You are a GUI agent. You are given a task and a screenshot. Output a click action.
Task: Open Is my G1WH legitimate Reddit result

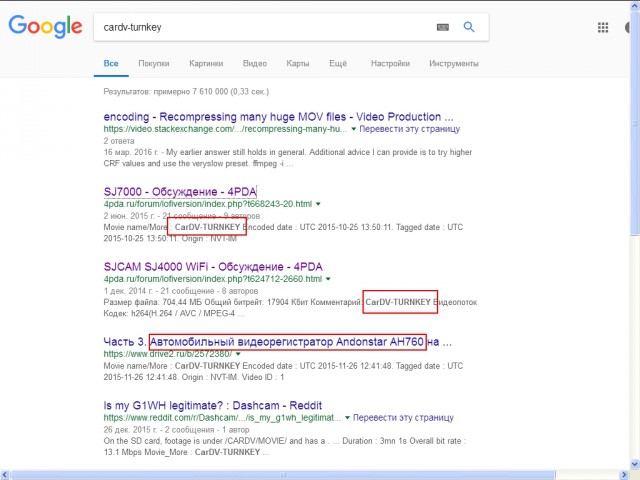coord(213,405)
